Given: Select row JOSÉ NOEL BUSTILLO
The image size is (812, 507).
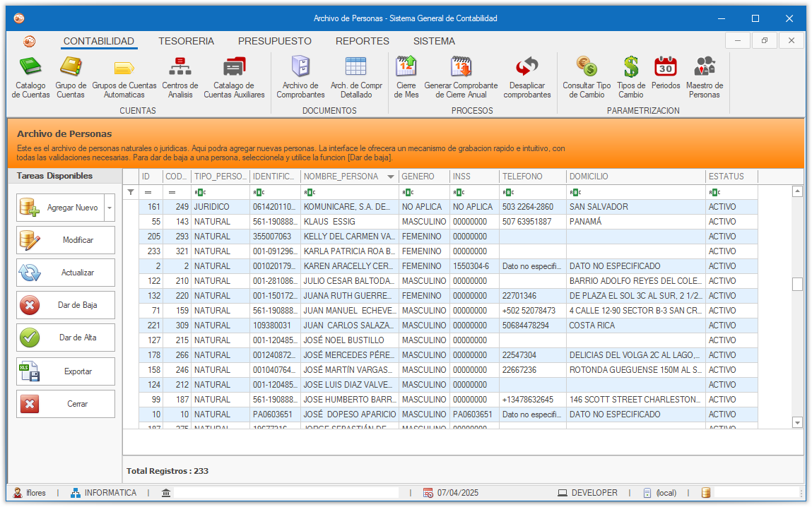Looking at the screenshot, I should click(448, 340).
